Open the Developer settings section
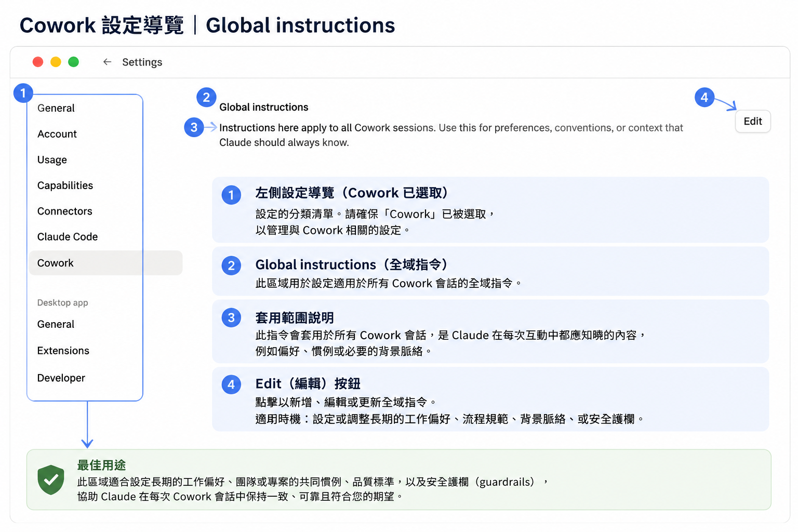The width and height of the screenshot is (798, 532). 61,378
